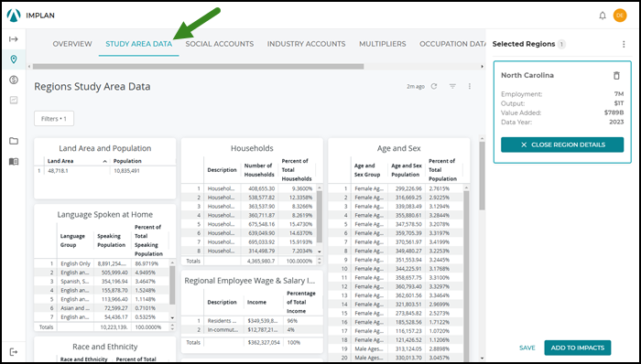Viewport: 641px width, 364px height.
Task: Open the Social Accounts tab
Action: coord(220,44)
